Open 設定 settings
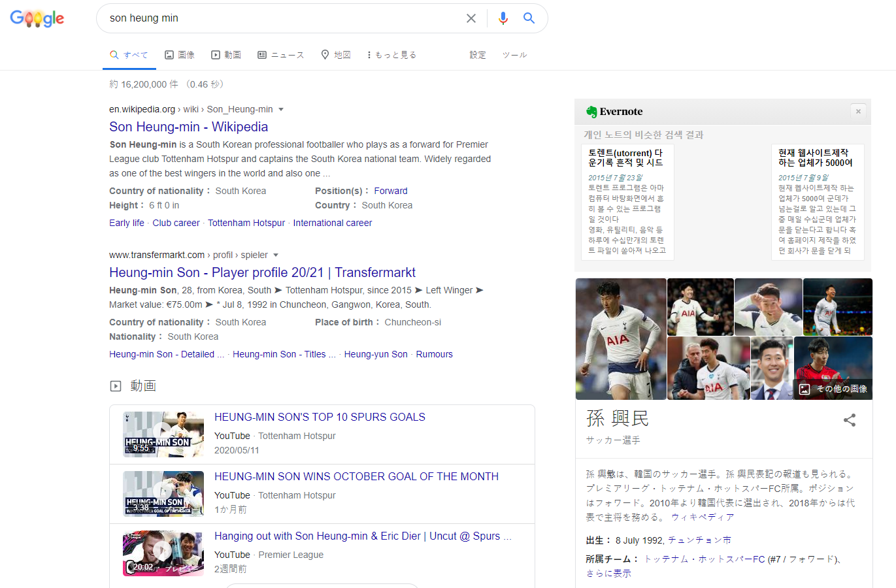 478,55
